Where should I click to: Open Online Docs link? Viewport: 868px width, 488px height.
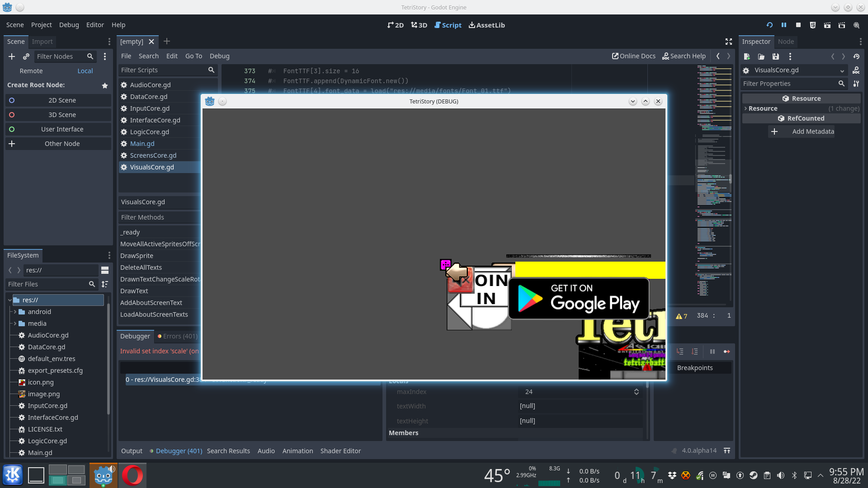point(633,56)
